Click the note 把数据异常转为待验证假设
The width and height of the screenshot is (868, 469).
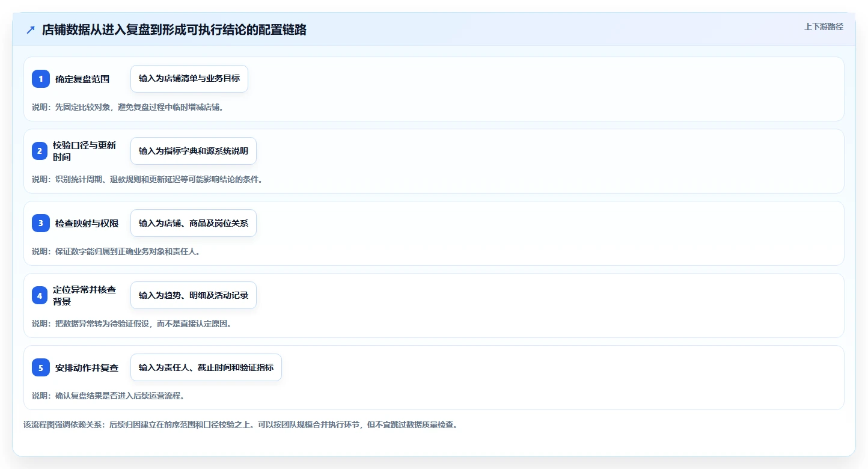pos(132,323)
